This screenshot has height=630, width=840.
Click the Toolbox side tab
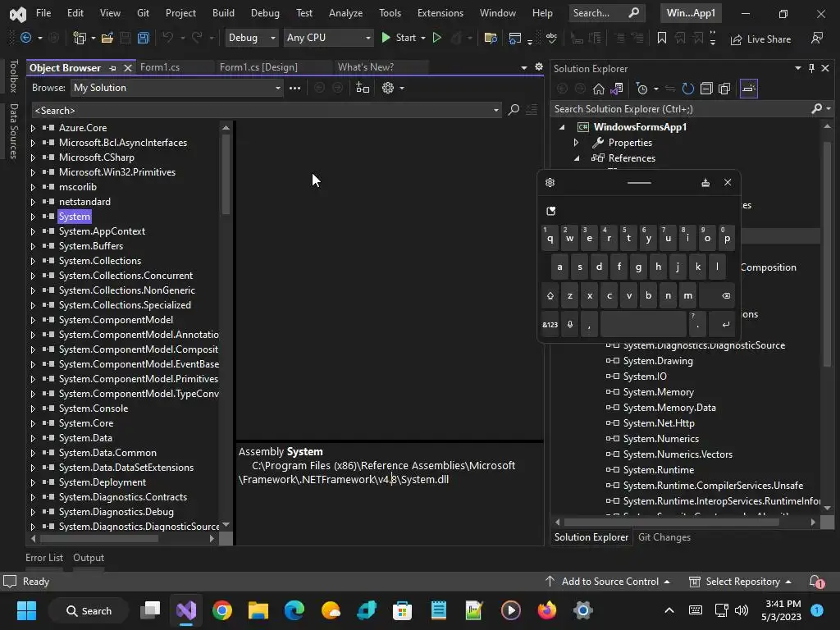(x=13, y=76)
